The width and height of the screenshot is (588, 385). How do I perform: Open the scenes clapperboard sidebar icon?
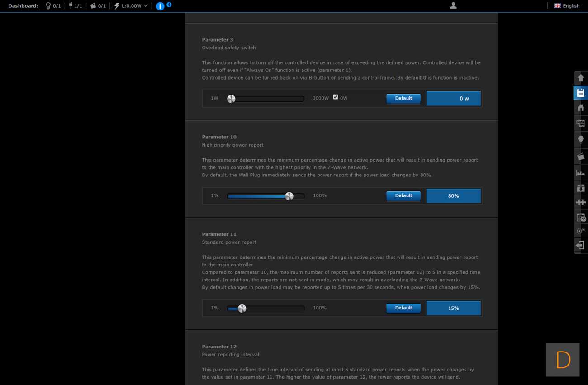tap(580, 156)
